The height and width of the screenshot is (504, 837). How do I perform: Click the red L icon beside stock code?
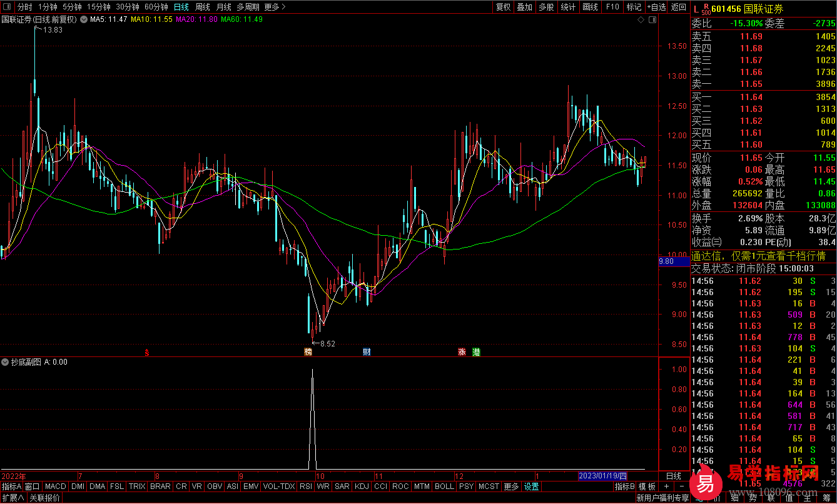696,9
